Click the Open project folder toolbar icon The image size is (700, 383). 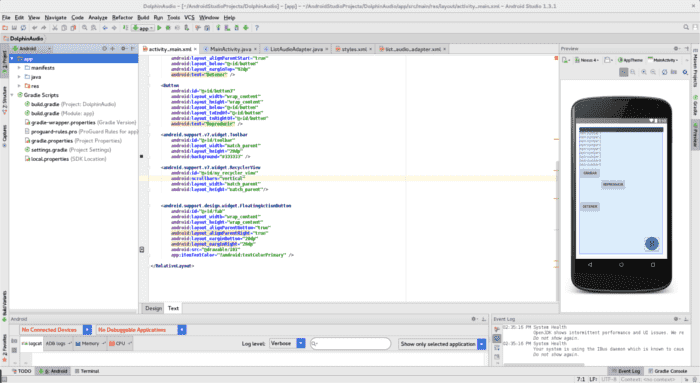coord(5,28)
